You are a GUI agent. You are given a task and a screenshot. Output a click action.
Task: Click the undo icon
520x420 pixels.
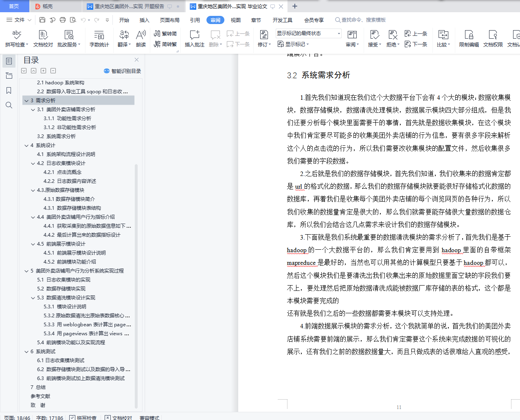tap(83, 20)
